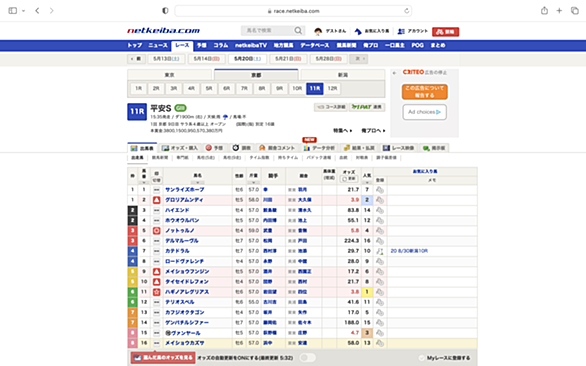This screenshot has width=586, height=366.
Task: Click the IPAT link button
Action: pos(367,107)
